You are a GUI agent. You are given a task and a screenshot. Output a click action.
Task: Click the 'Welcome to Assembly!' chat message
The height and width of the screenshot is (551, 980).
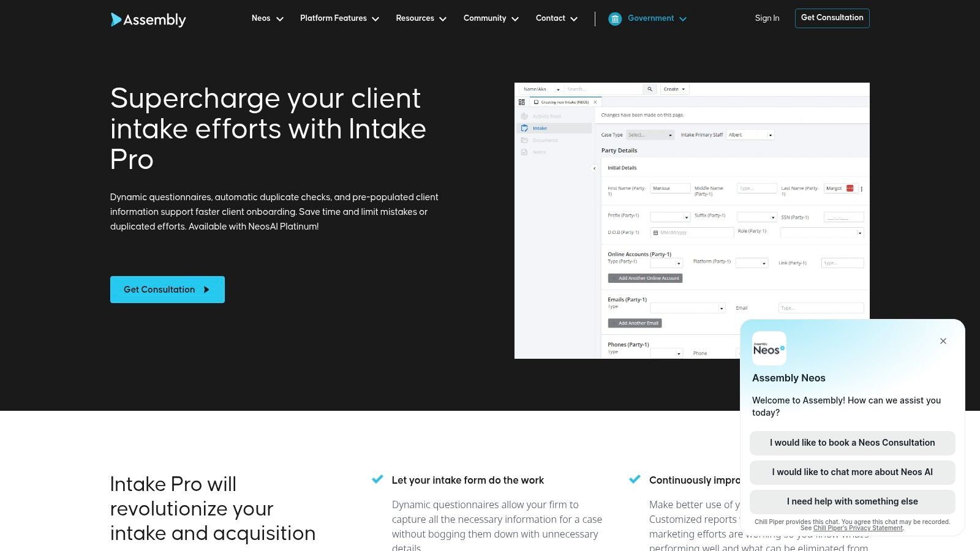point(846,407)
